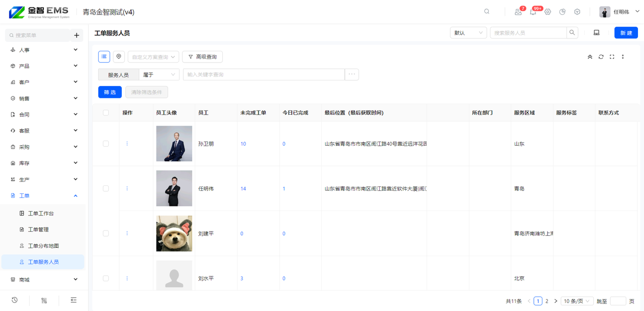Expand the 库存 menu

coord(44,163)
